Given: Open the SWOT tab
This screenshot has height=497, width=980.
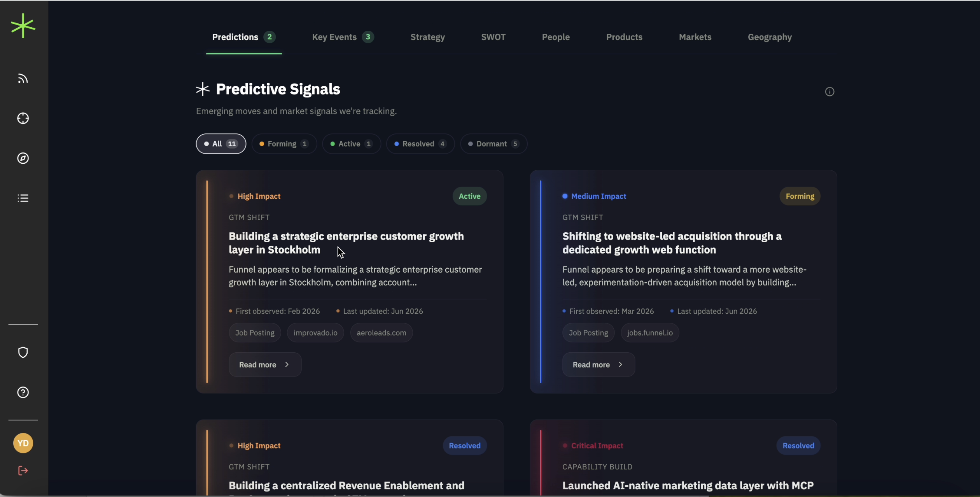Looking at the screenshot, I should (493, 37).
